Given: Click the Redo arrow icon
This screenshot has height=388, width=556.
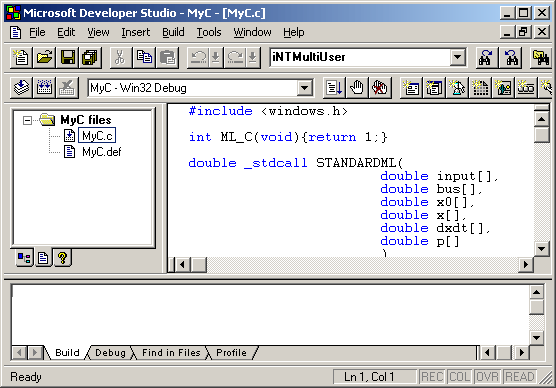Looking at the screenshot, I should click(x=235, y=57).
